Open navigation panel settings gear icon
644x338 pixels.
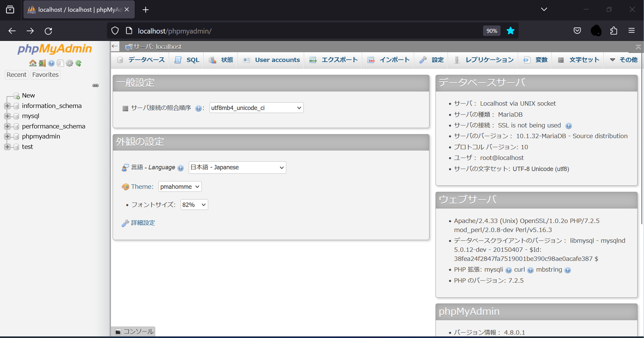(69, 63)
